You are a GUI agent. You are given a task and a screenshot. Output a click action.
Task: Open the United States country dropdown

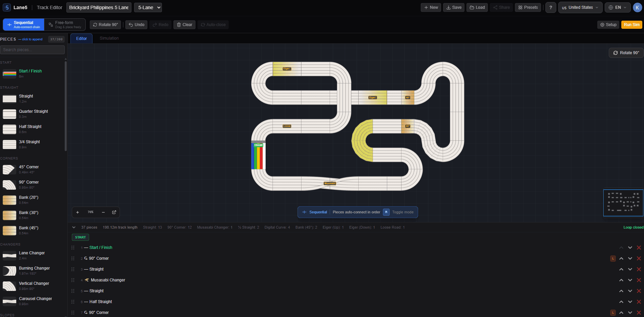[580, 7]
